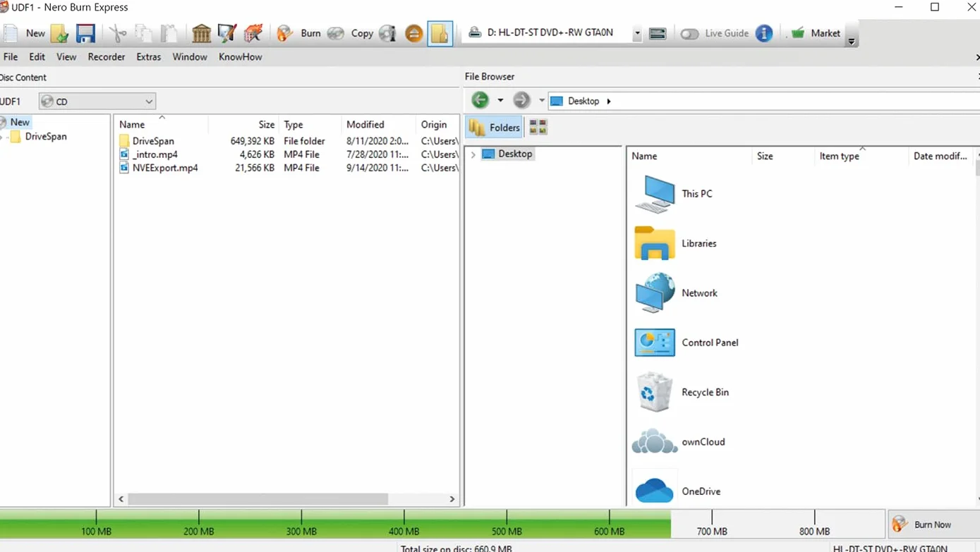
Task: Expand the Desktop tree node
Action: click(x=473, y=154)
